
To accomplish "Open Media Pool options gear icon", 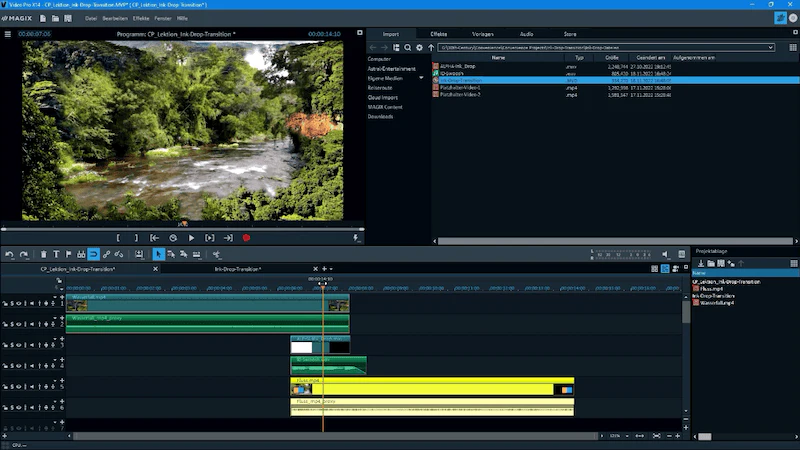I will pos(419,47).
